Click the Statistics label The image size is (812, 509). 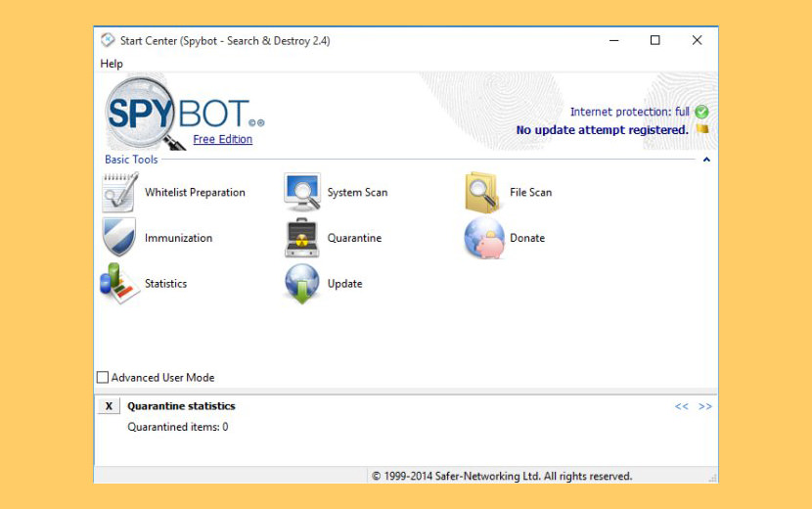pos(165,284)
